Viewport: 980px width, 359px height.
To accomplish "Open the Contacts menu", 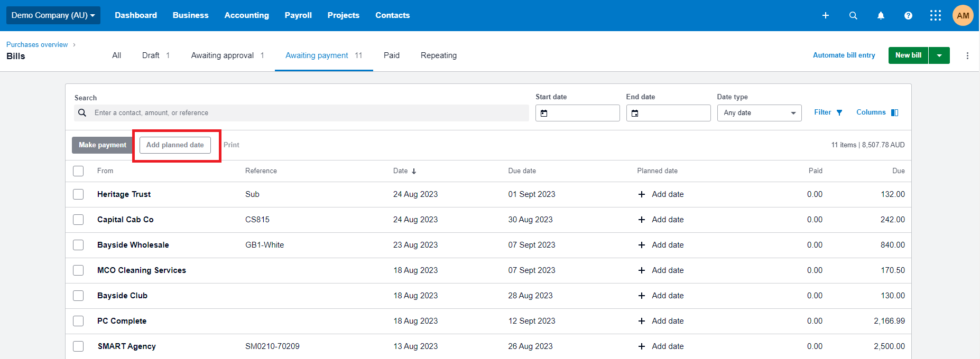I will 393,15.
